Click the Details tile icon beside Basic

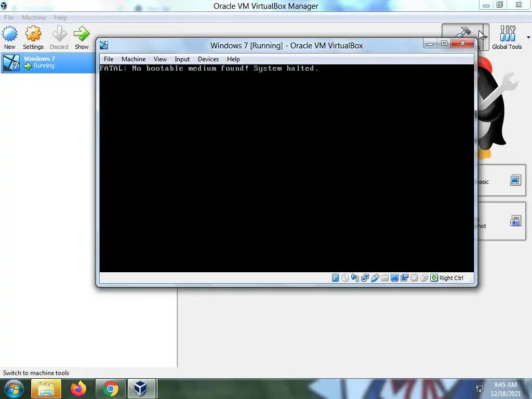tap(515, 180)
